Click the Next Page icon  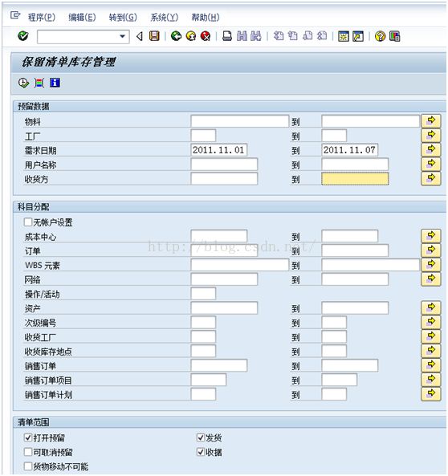[307, 36]
